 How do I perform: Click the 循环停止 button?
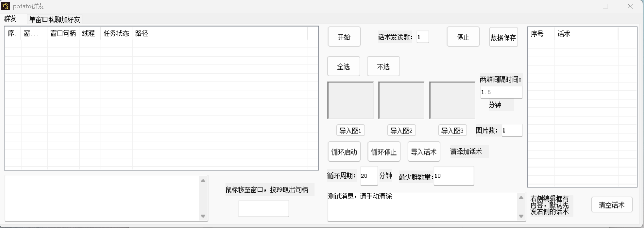pos(384,152)
